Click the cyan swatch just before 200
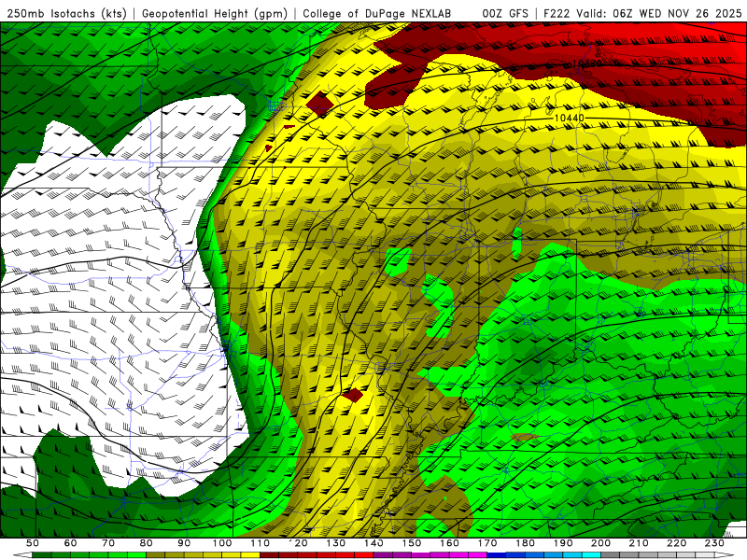This screenshot has width=747, height=560. click(x=591, y=555)
